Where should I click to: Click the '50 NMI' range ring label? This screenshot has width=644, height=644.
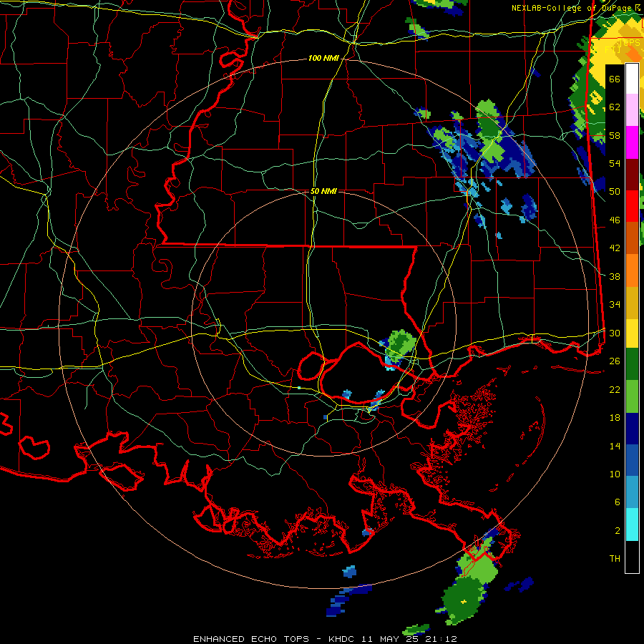click(x=323, y=191)
